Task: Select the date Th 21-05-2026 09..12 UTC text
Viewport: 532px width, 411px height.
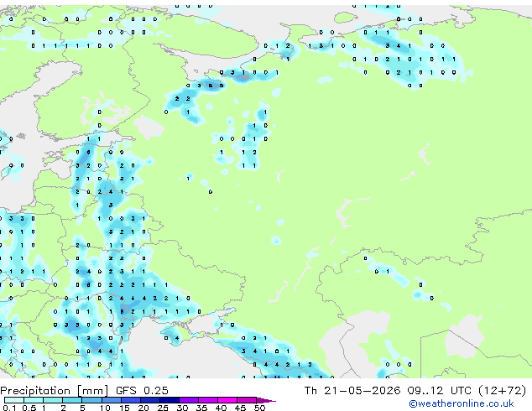Action: click(x=389, y=391)
